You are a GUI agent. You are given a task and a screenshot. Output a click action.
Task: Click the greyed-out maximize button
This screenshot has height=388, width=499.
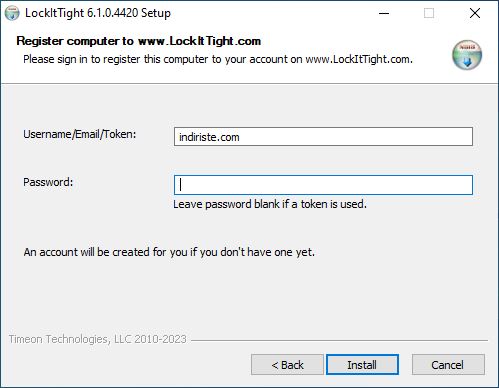(429, 13)
